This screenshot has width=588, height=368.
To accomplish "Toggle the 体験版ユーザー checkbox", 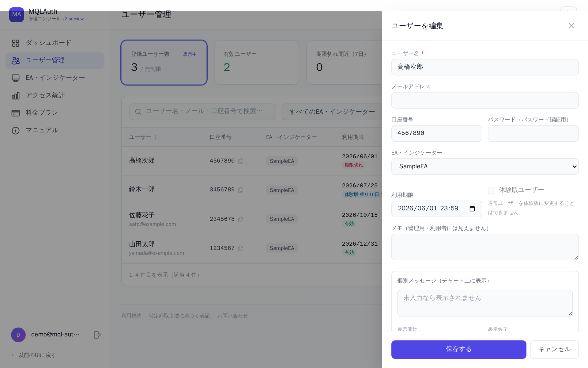I will point(491,190).
